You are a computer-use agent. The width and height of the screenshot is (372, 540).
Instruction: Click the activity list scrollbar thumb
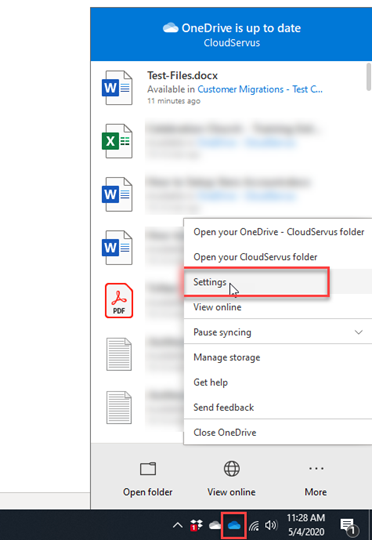pos(369,76)
